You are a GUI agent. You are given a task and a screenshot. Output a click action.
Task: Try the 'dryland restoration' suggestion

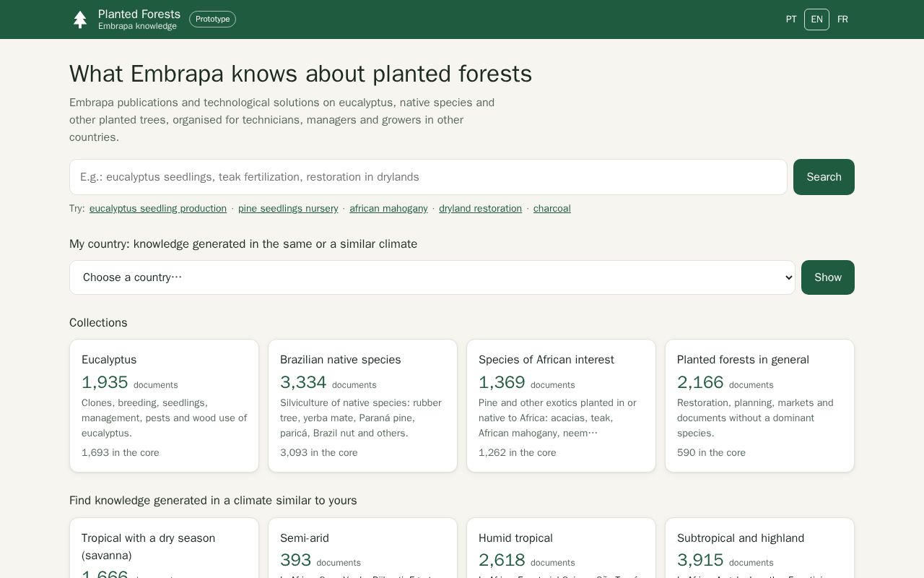coord(480,209)
